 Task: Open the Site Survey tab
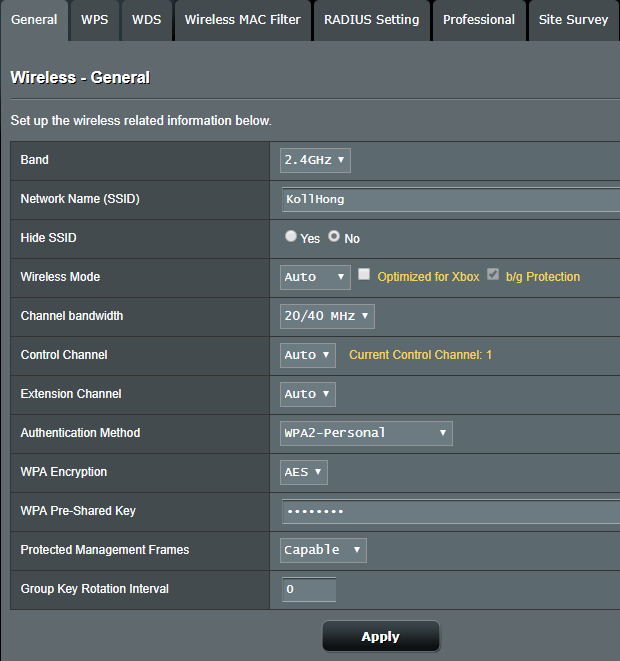click(573, 20)
